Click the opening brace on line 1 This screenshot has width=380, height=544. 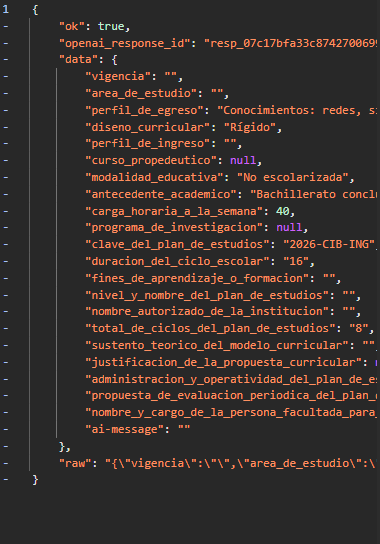[x=35, y=10]
